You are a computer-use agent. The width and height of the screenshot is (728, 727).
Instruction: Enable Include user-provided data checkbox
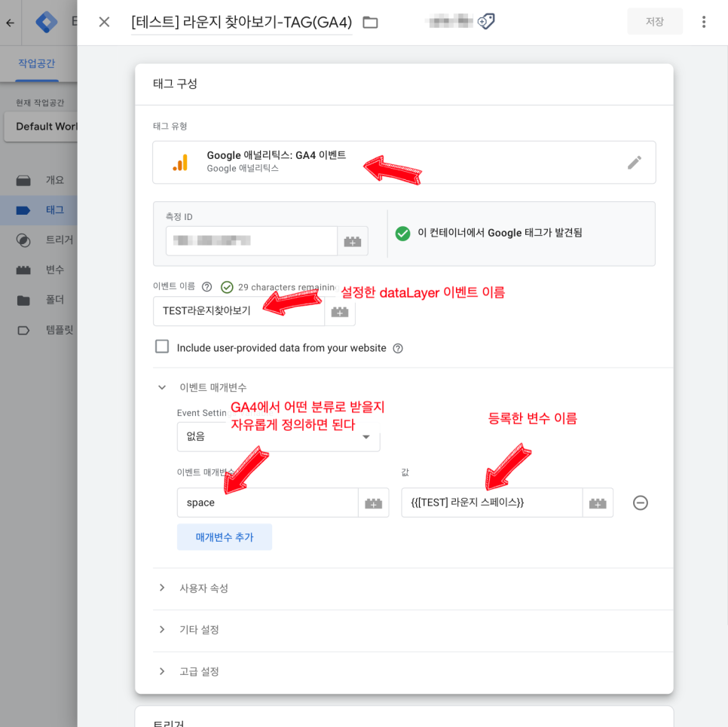pos(162,347)
